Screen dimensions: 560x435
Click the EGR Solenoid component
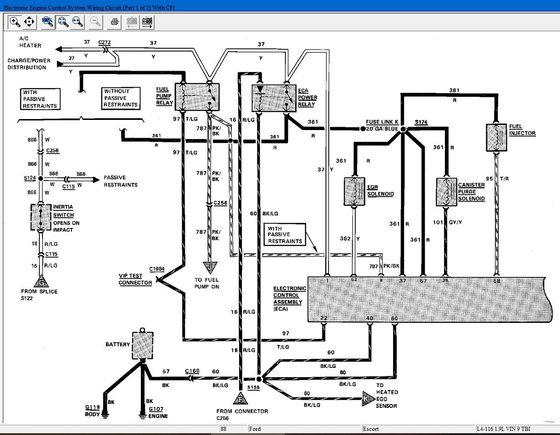(354, 191)
